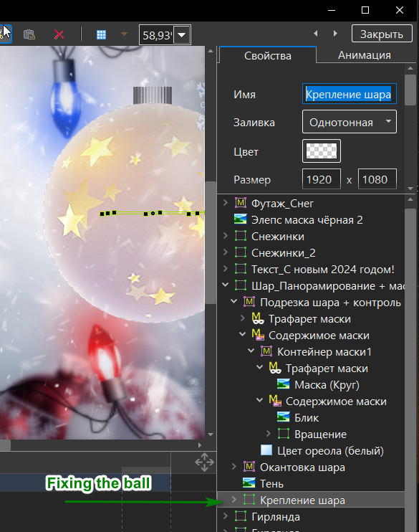The height and width of the screenshot is (532, 419).
Task: Toggle the blue grid icon
Action: tap(101, 34)
